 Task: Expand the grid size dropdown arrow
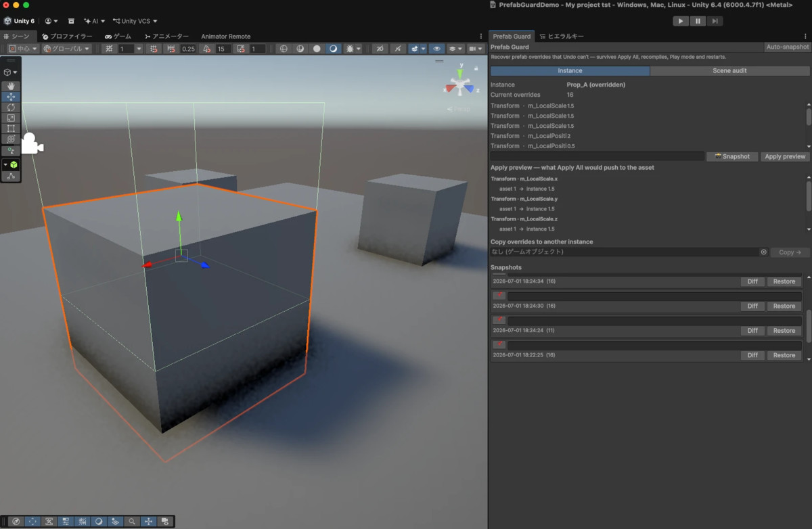point(139,49)
